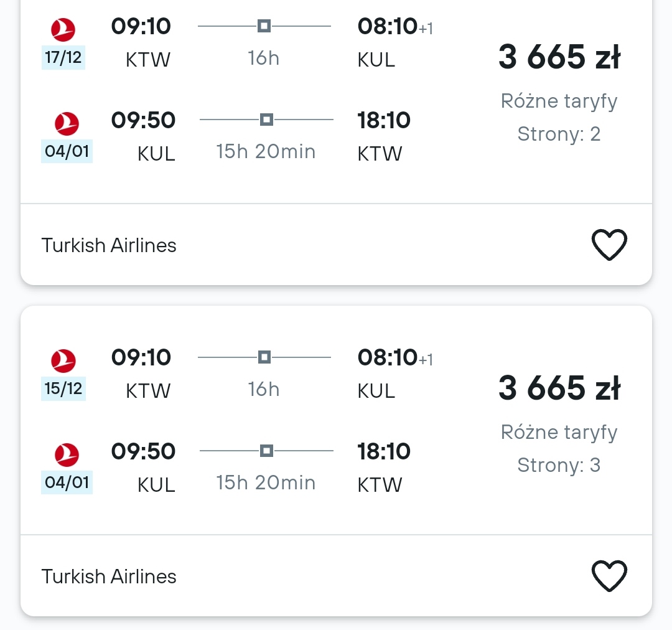Click stopover marker on second 16h flight
This screenshot has height=630, width=672.
pyautogui.click(x=264, y=357)
